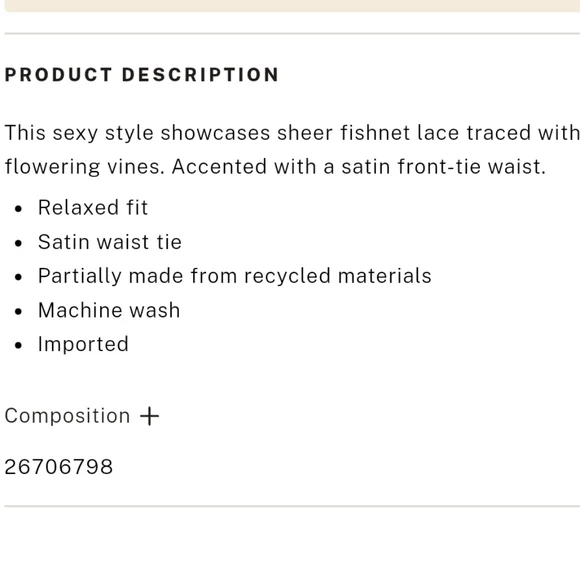Click the product number 26706798

click(58, 466)
